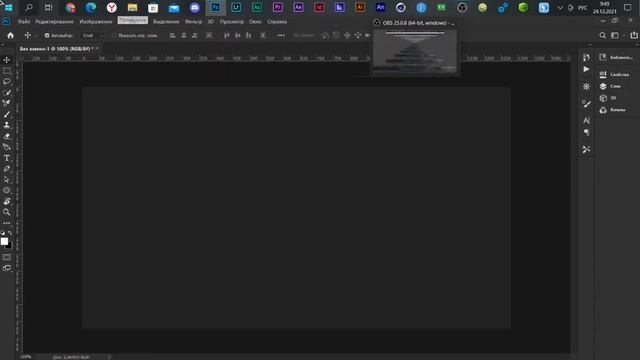The image size is (640, 360).
Task: Go to the Photoshop Home screen
Action: coord(11,36)
